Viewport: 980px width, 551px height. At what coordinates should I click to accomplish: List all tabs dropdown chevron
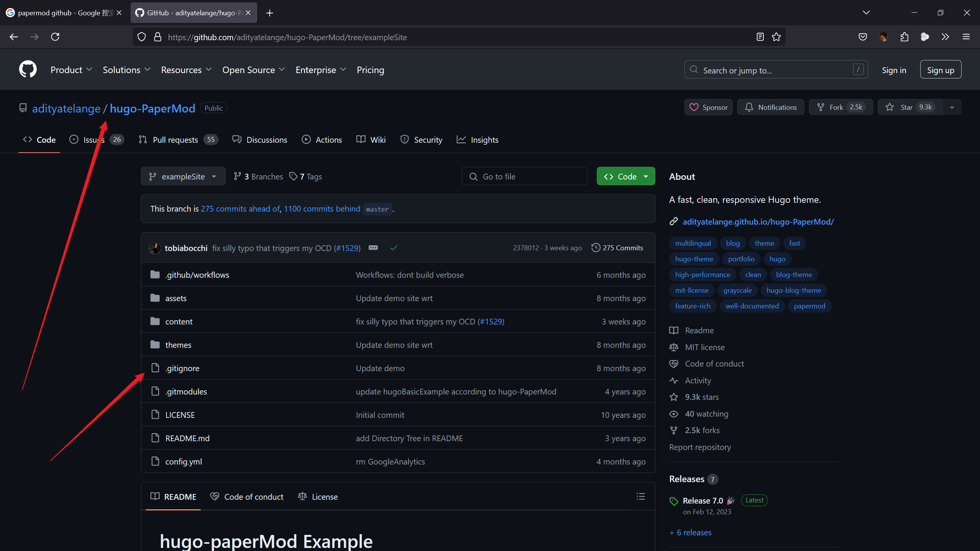(x=866, y=13)
